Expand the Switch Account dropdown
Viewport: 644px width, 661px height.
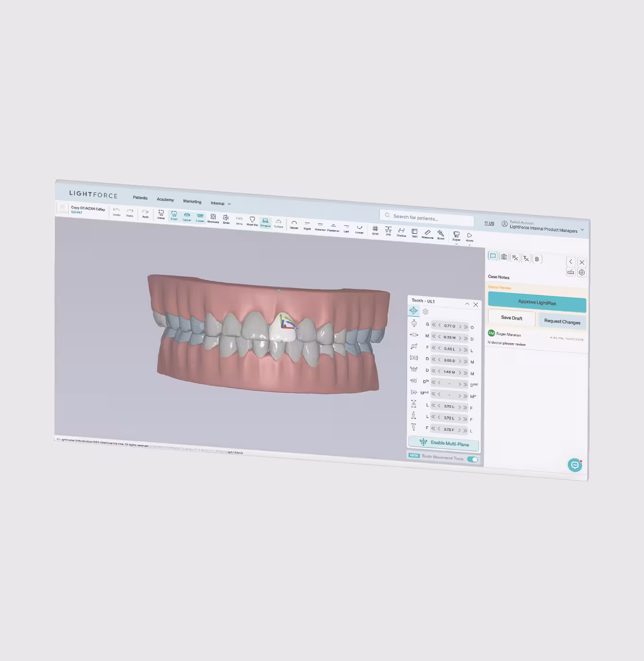(x=543, y=227)
